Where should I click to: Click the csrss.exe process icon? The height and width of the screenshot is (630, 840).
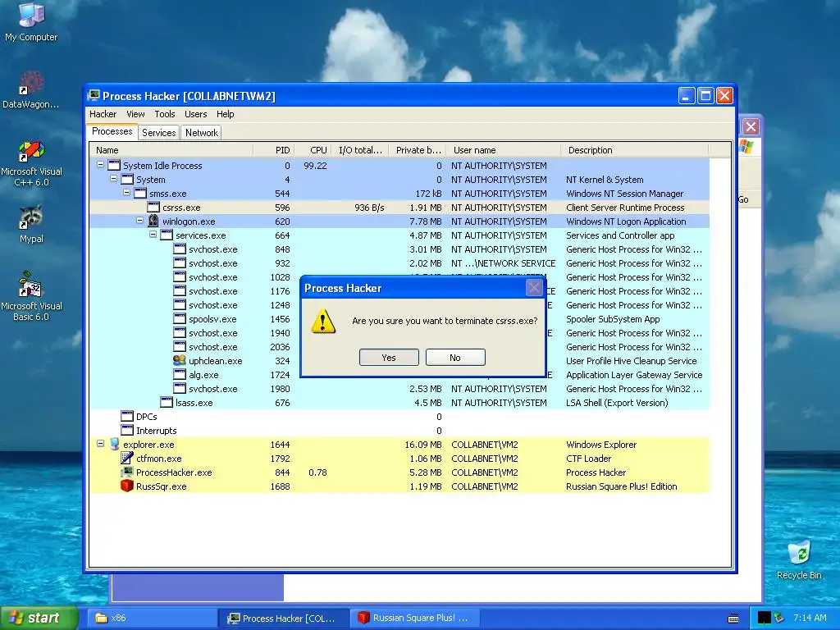[153, 208]
